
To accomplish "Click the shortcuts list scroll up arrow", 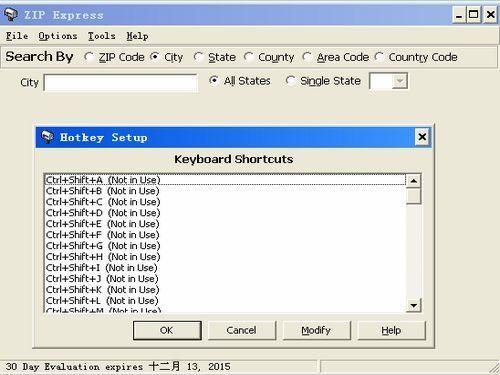I will 414,181.
